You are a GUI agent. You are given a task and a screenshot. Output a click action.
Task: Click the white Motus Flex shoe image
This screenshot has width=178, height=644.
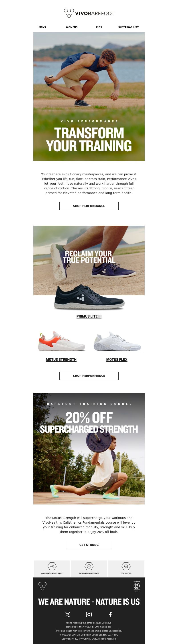tap(117, 341)
